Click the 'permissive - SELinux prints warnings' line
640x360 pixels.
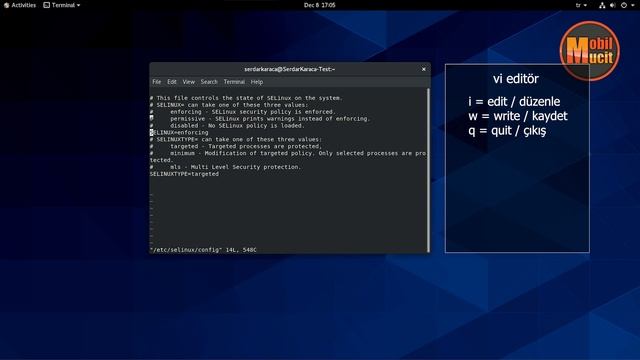260,119
